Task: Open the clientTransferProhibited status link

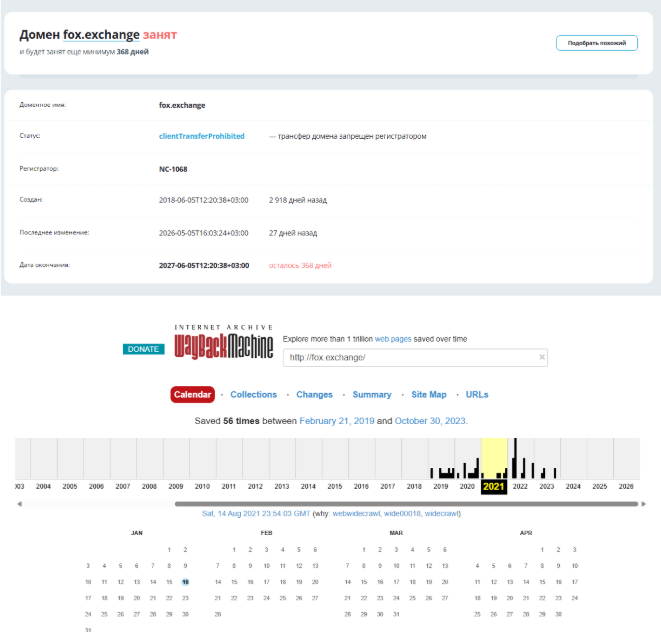Action: point(202,136)
